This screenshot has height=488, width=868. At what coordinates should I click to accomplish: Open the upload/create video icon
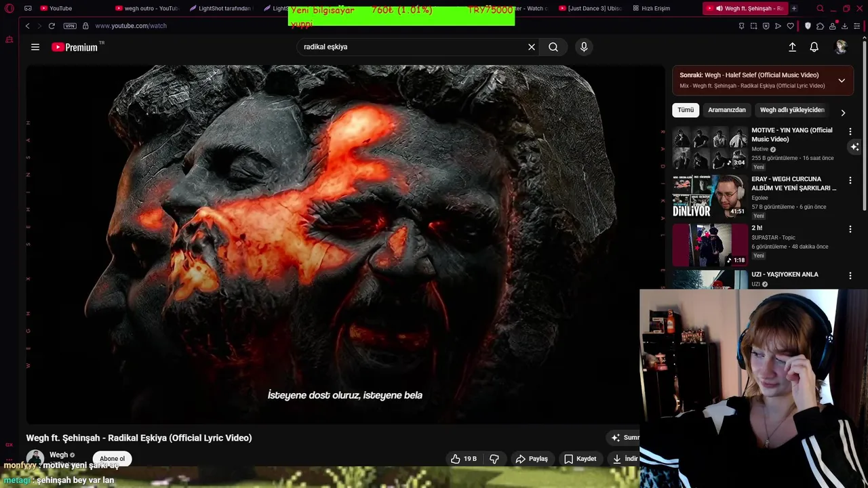tap(792, 47)
